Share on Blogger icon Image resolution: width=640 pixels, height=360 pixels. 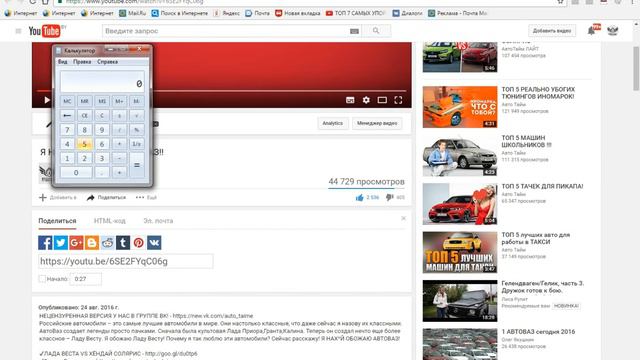(x=92, y=242)
